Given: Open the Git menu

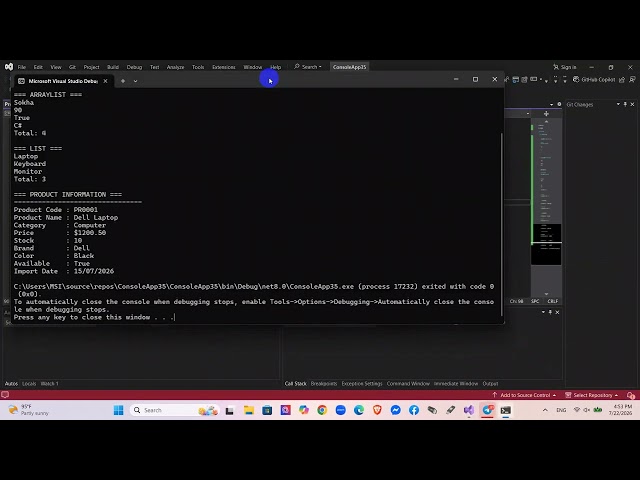Looking at the screenshot, I should coord(72,67).
